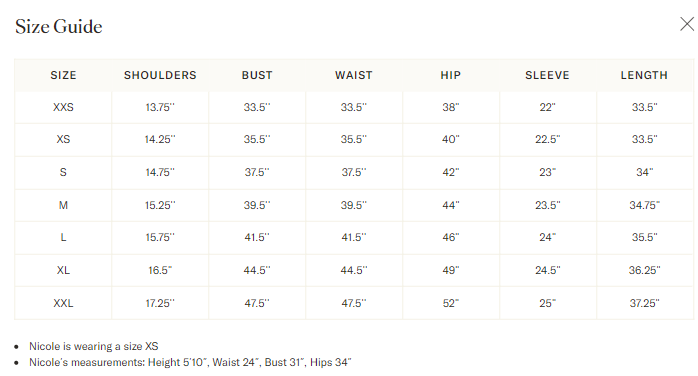Click the XXS size row label
This screenshot has width=698, height=376.
coord(63,107)
